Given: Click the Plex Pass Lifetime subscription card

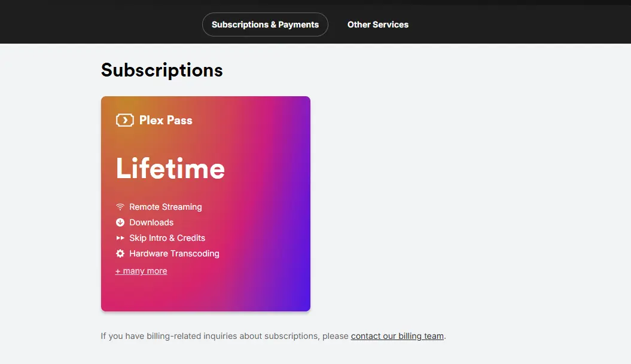Looking at the screenshot, I should pyautogui.click(x=206, y=204).
